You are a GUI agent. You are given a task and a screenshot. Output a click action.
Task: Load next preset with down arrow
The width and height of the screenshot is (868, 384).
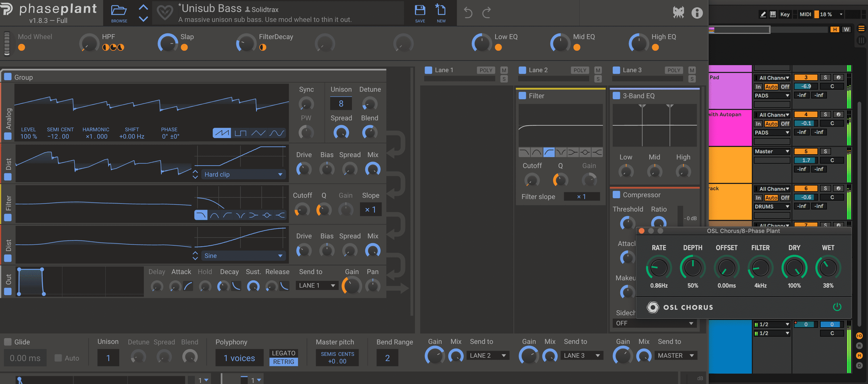point(143,19)
